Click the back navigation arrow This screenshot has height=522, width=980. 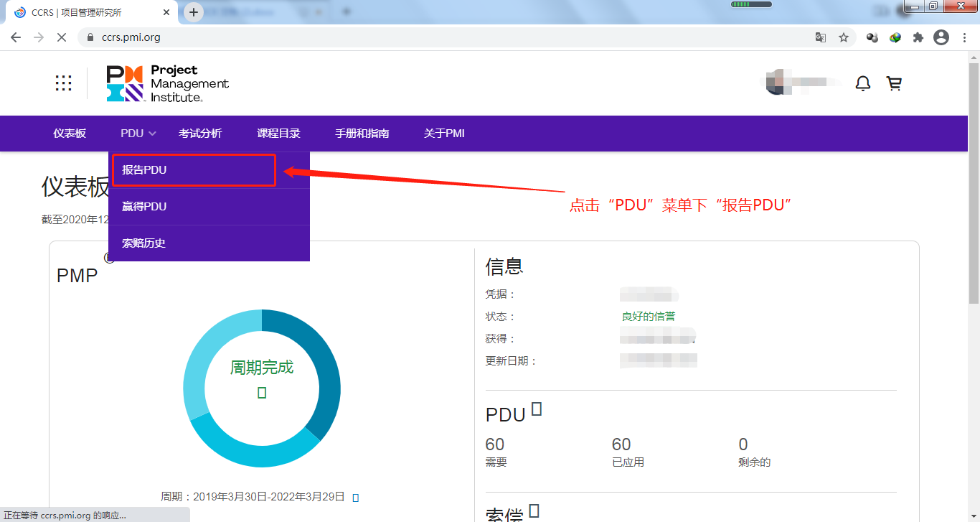[15, 37]
